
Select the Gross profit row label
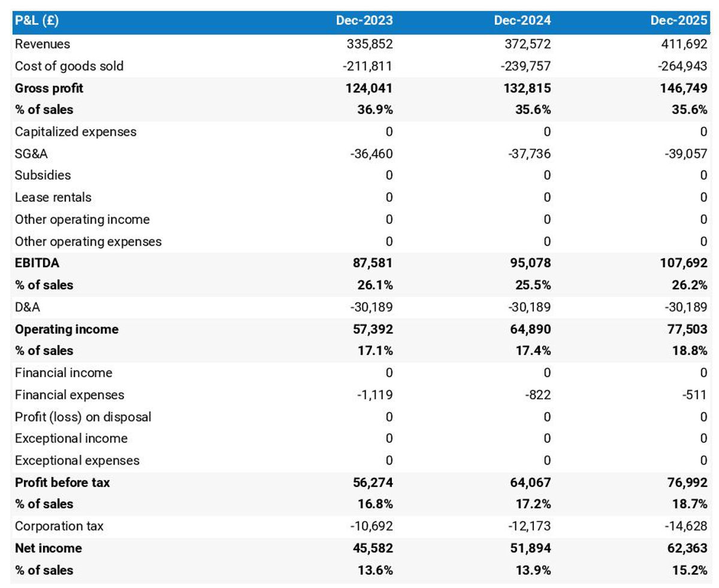(x=49, y=88)
